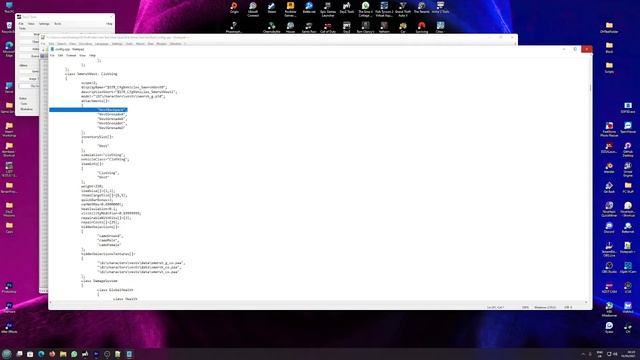Select the Chernobylite desktop icon
The image size is (640, 360).
coord(271,27)
